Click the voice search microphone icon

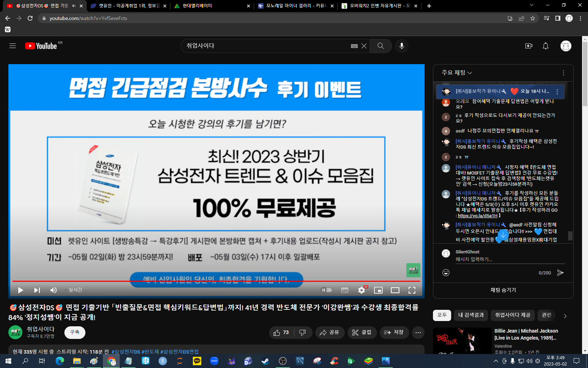[402, 46]
